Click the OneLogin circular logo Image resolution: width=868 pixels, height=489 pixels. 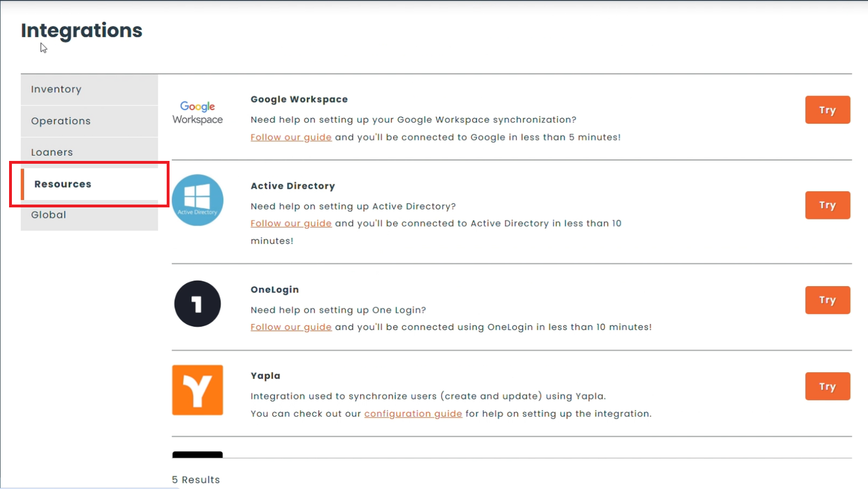tap(197, 304)
